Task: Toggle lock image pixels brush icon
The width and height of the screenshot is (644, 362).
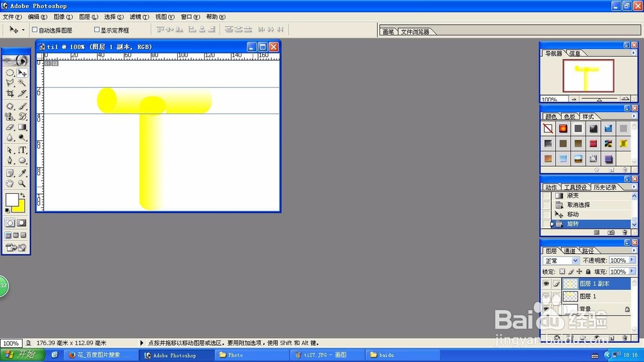Action: (571, 272)
